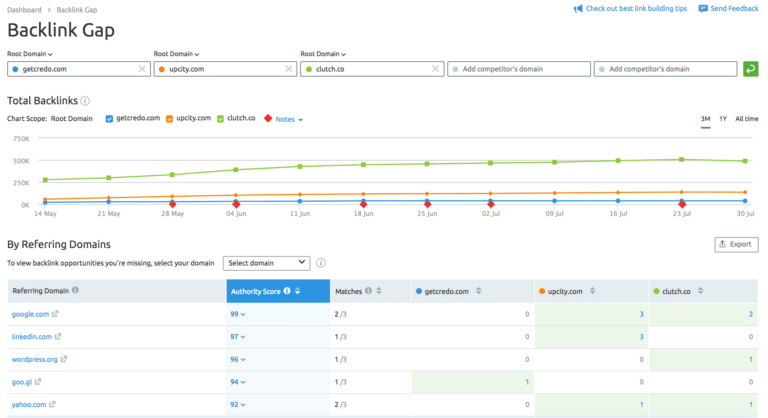Click getcredo.com domain input field

point(78,69)
